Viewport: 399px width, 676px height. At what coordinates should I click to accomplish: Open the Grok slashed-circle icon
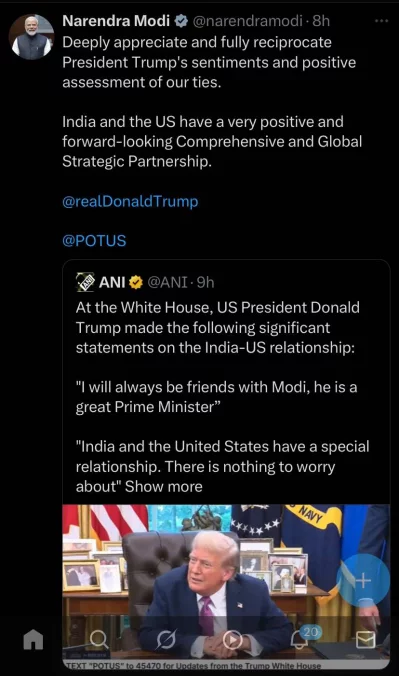[x=165, y=639]
